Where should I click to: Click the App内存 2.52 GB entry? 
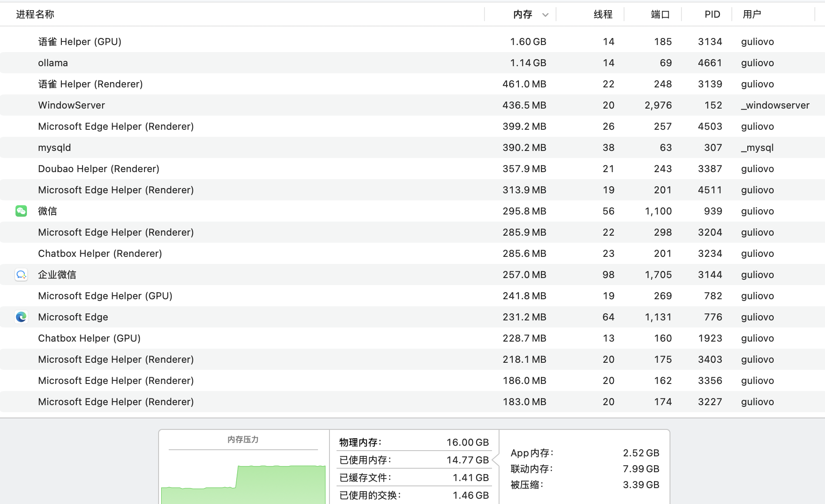pyautogui.click(x=585, y=453)
